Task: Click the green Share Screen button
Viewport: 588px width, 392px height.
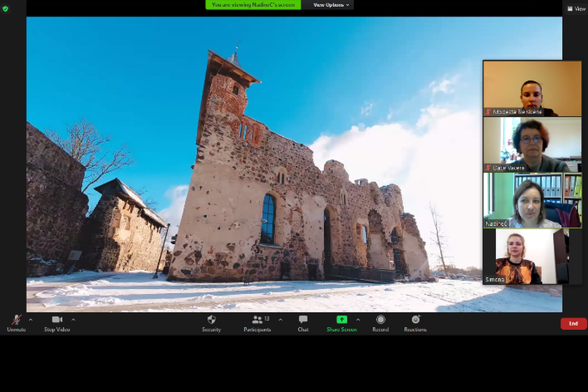Action: click(x=342, y=323)
